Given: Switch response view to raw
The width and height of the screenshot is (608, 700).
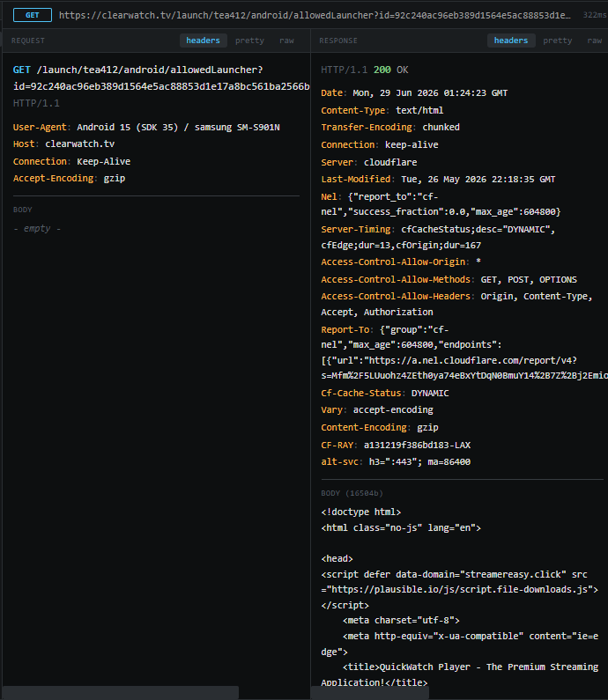Looking at the screenshot, I should pos(595,41).
